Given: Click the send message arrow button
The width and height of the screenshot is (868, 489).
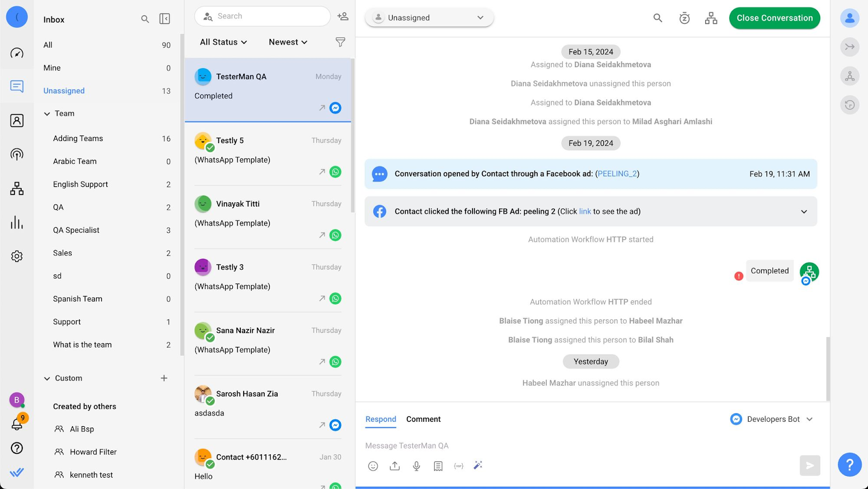Looking at the screenshot, I should coord(809,465).
